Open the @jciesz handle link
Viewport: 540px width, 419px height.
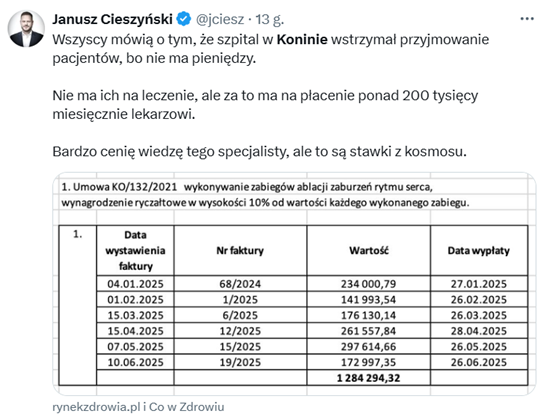coord(220,19)
